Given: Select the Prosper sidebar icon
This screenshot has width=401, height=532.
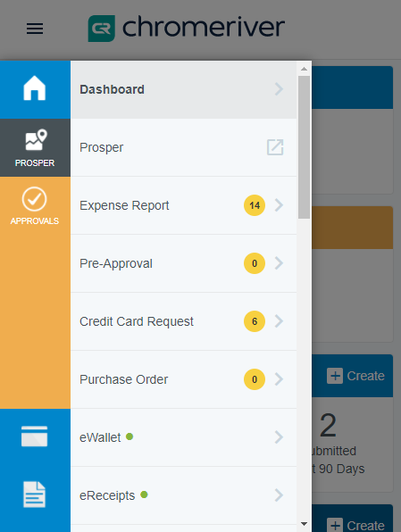Looking at the screenshot, I should click(35, 148).
